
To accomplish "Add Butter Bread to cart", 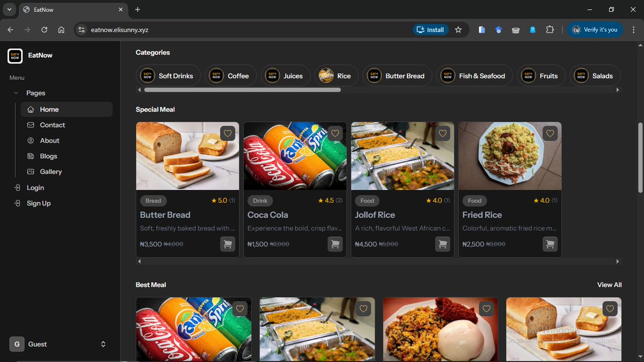I will [x=228, y=244].
